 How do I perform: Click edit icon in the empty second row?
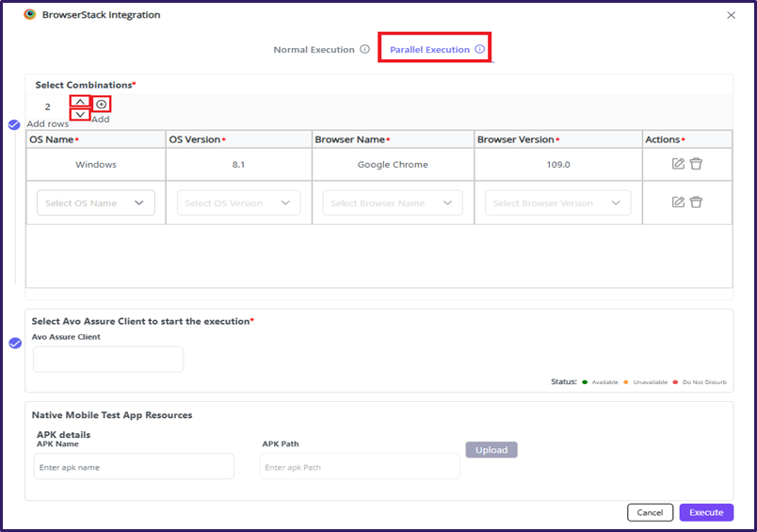click(x=678, y=202)
